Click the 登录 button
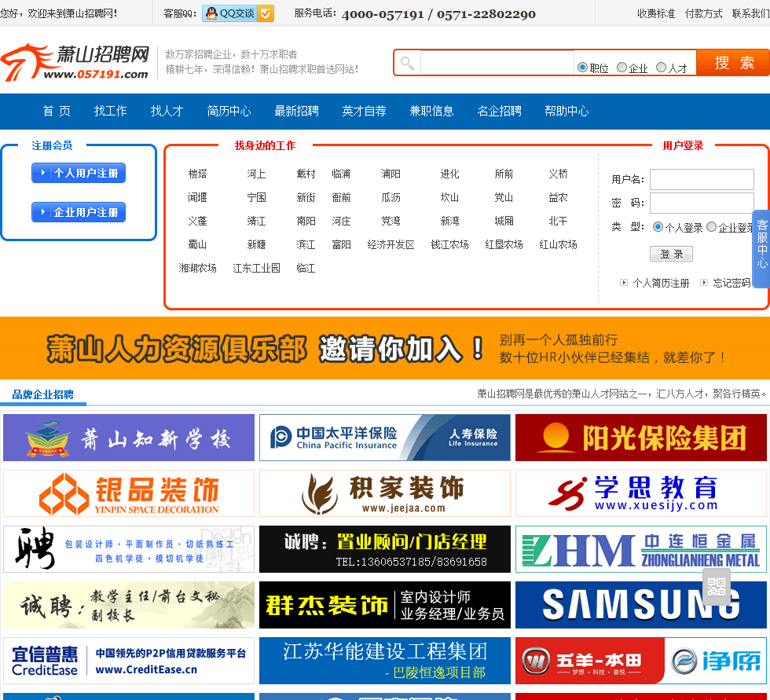The width and height of the screenshot is (770, 700). tap(671, 254)
